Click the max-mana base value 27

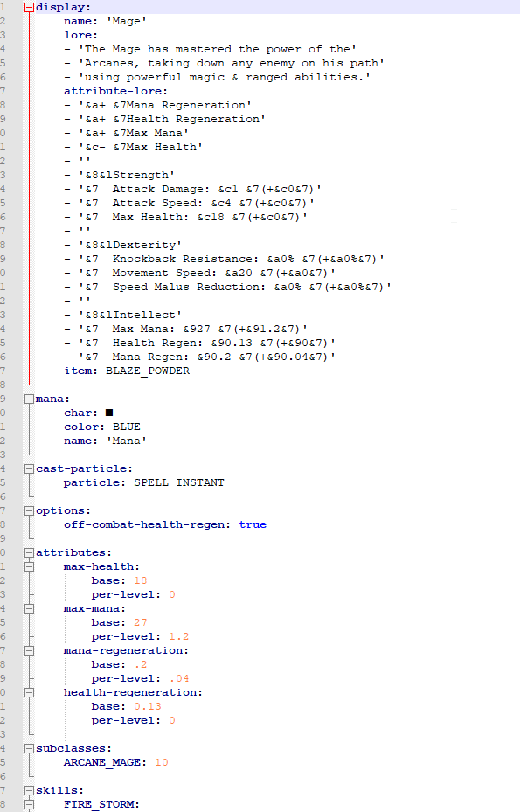pyautogui.click(x=141, y=622)
